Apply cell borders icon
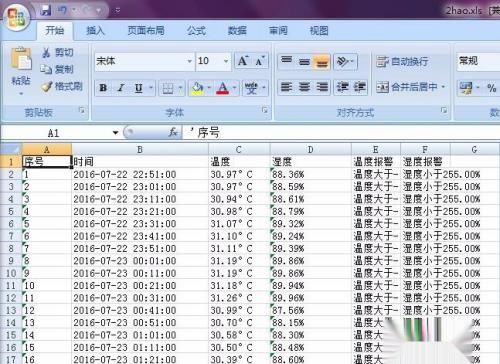500x364 pixels. click(167, 88)
